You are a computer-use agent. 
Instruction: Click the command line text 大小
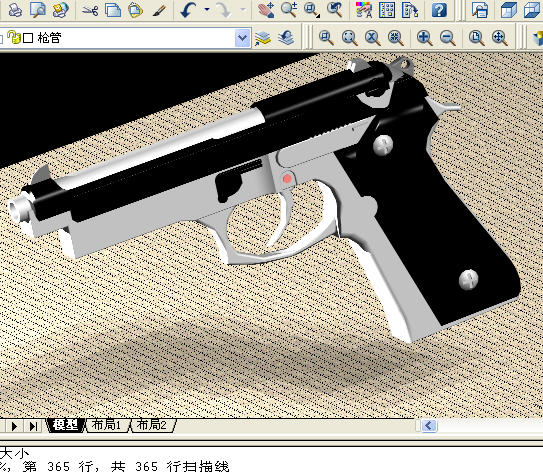(x=14, y=453)
